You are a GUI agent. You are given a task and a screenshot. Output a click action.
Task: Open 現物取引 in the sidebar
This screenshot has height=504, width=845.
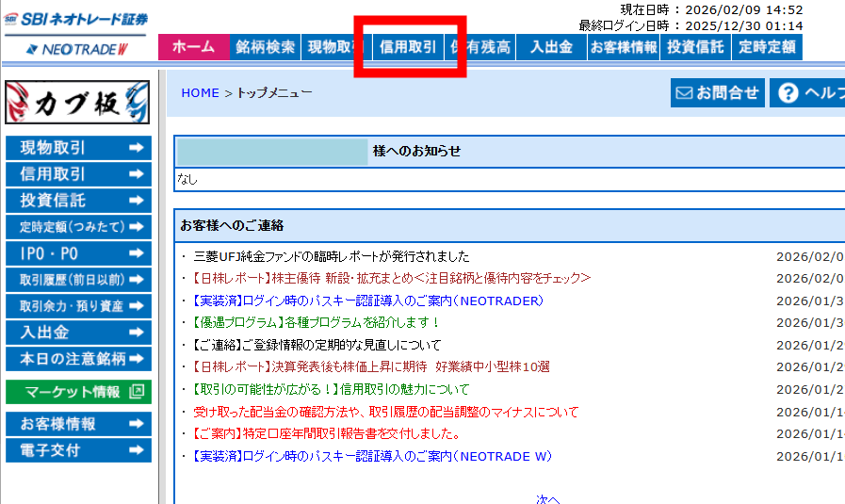click(78, 148)
